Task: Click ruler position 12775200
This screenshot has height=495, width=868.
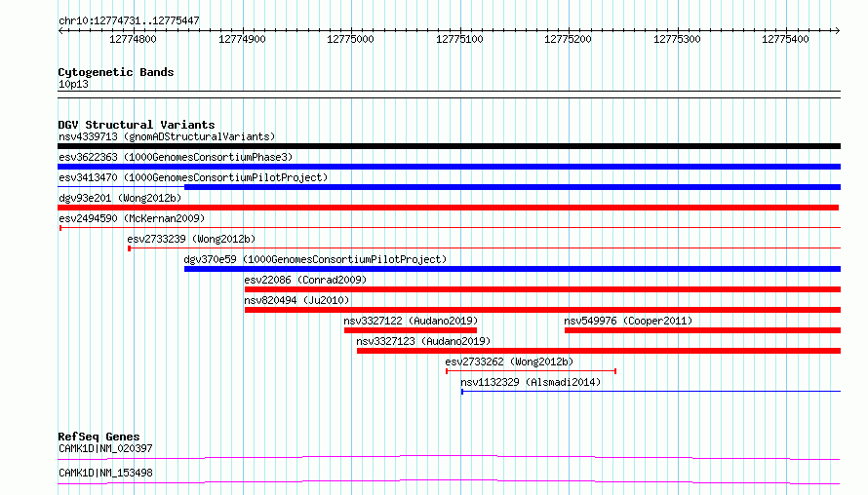Action: 568,39
